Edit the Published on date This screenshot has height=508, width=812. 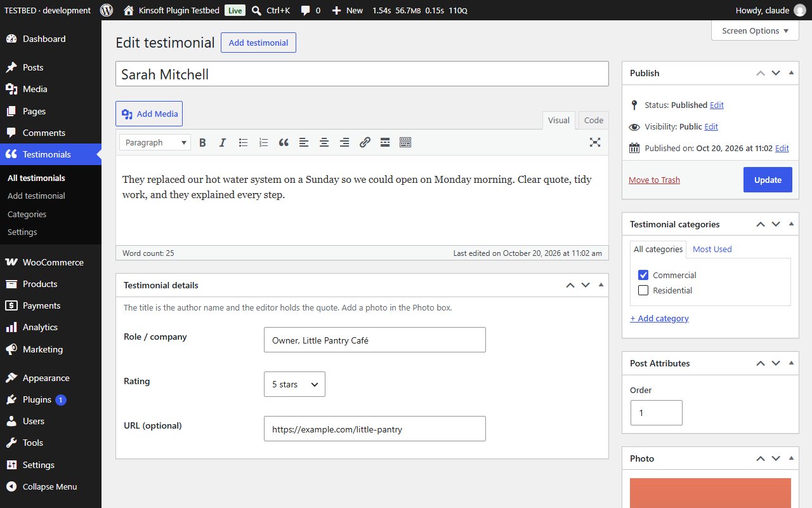click(x=782, y=148)
